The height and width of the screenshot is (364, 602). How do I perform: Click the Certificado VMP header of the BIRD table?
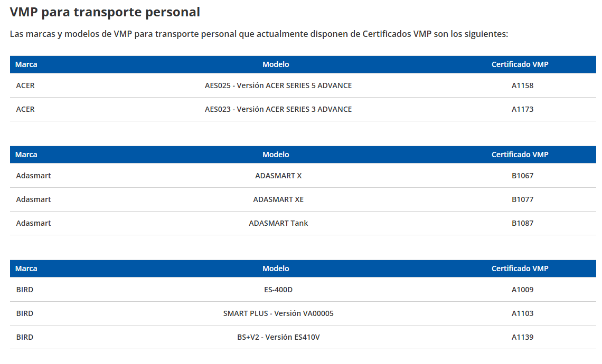(x=520, y=269)
